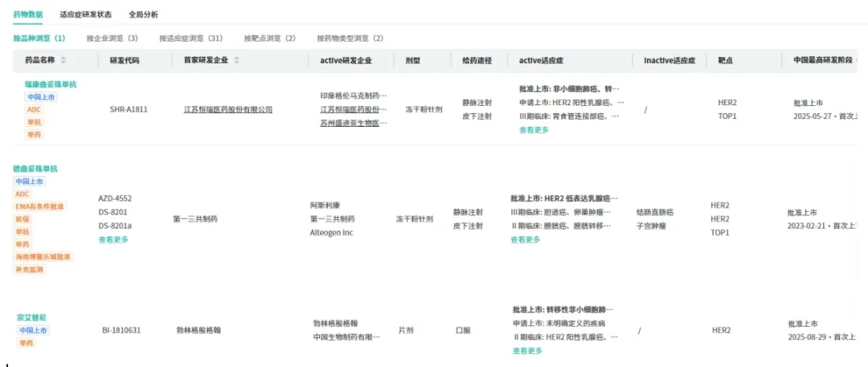Click 江苏恒瑞医药股份有限公司 in 首家研发企业 column

pyautogui.click(x=227, y=109)
